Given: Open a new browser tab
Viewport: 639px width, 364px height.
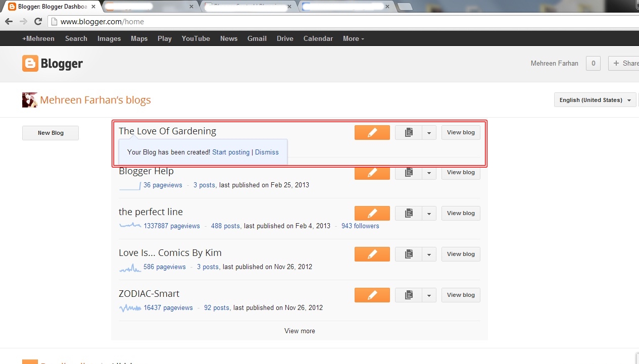Looking at the screenshot, I should coord(405,7).
